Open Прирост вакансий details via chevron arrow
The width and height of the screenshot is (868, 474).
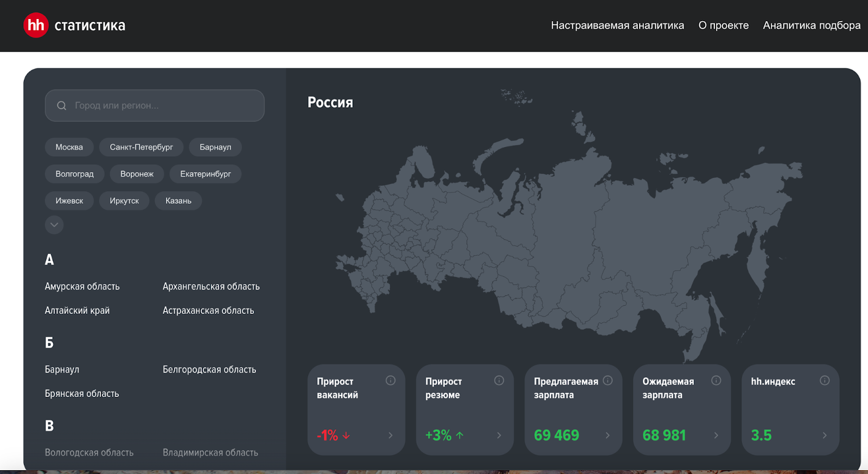[x=390, y=435]
